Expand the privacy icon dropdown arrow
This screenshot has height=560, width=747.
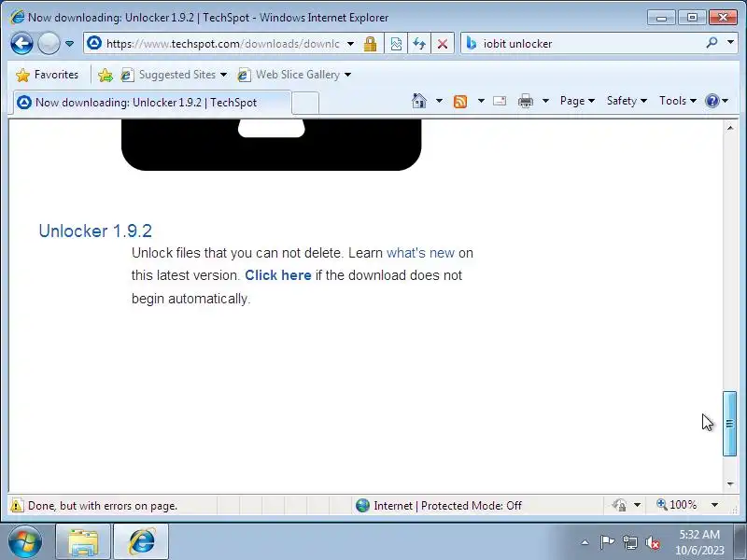coord(638,505)
